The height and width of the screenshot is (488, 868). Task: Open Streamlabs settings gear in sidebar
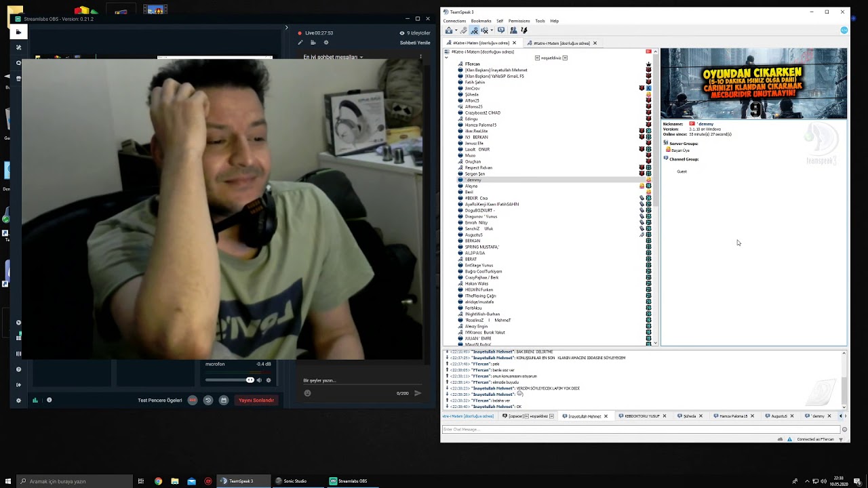click(18, 401)
